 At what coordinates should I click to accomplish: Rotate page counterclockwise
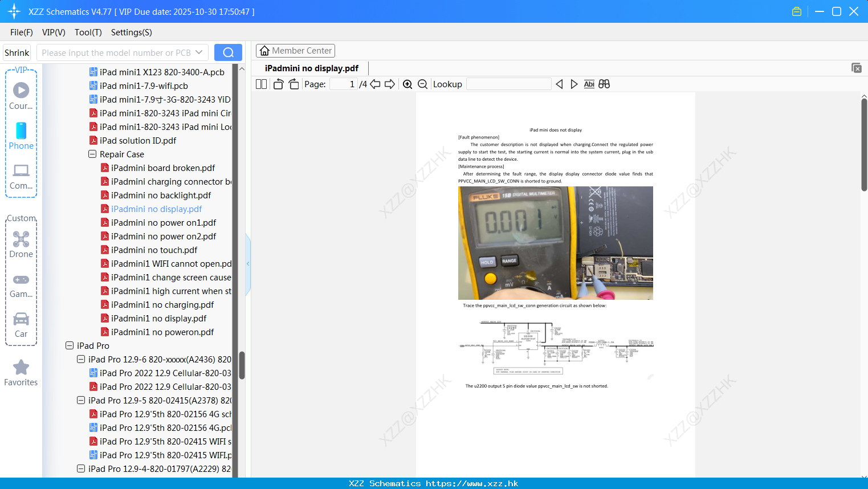278,84
